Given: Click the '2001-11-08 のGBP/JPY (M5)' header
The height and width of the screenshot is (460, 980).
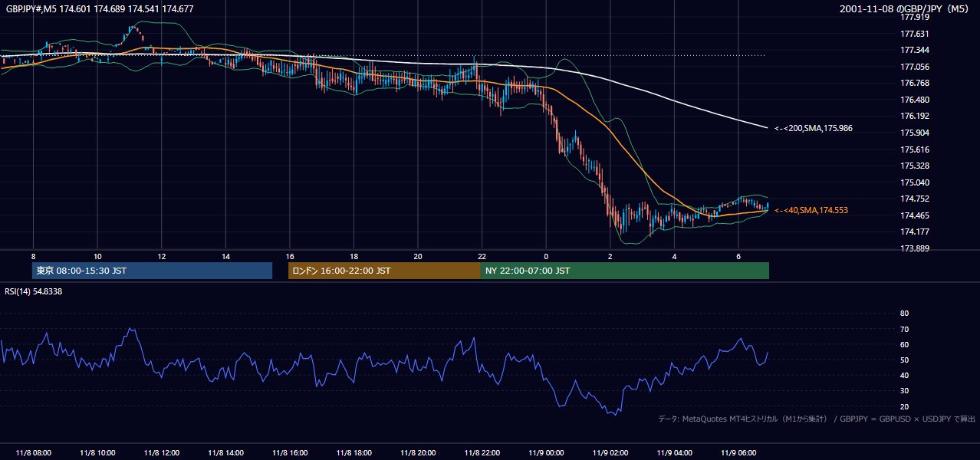Looking at the screenshot, I should pos(903,9).
